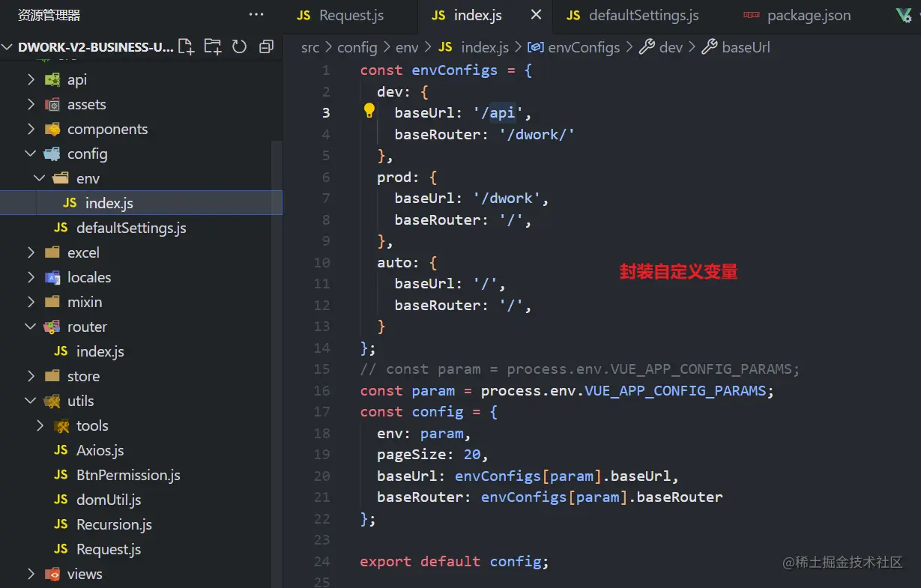Click the JS icon beside Axios.js
Image resolution: width=921 pixels, height=588 pixels.
coord(61,450)
